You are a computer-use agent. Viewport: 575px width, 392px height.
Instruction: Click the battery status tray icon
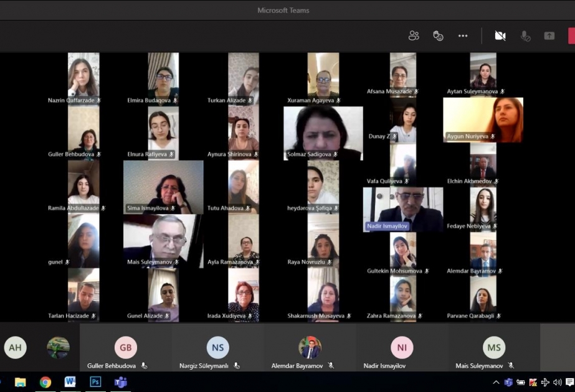[x=521, y=383]
